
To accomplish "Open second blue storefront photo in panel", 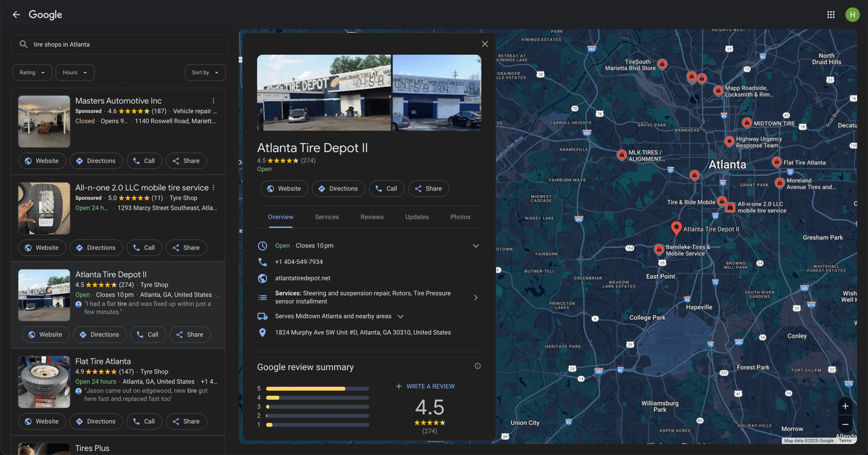I will 437,93.
